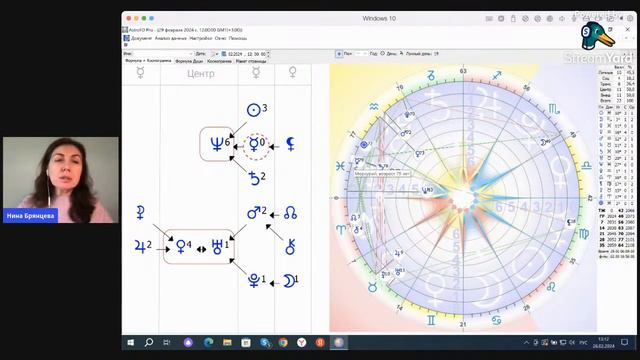The width and height of the screenshot is (640, 360).
Task: Click the Chiron symbol in formula diagram
Action: click(x=290, y=247)
